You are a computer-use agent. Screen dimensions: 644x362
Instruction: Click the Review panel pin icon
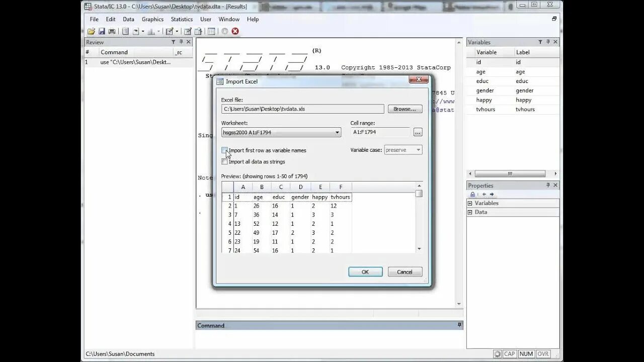pos(181,42)
